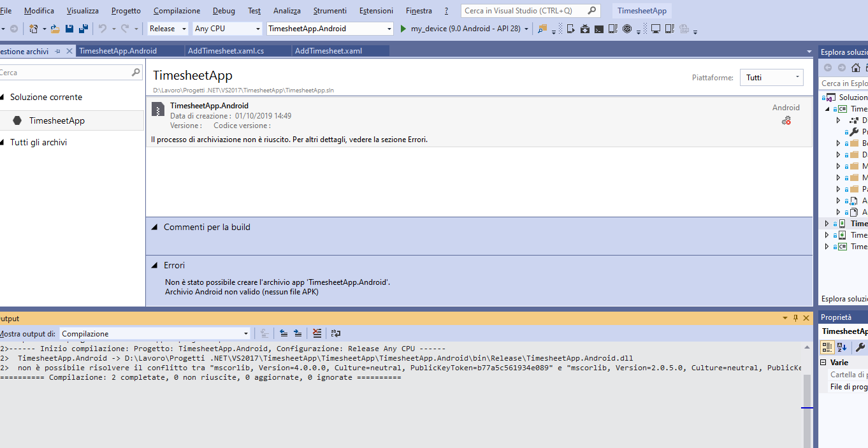Click the Cerca in Visual Studio search box
The width and height of the screenshot is (868, 448).
530,11
